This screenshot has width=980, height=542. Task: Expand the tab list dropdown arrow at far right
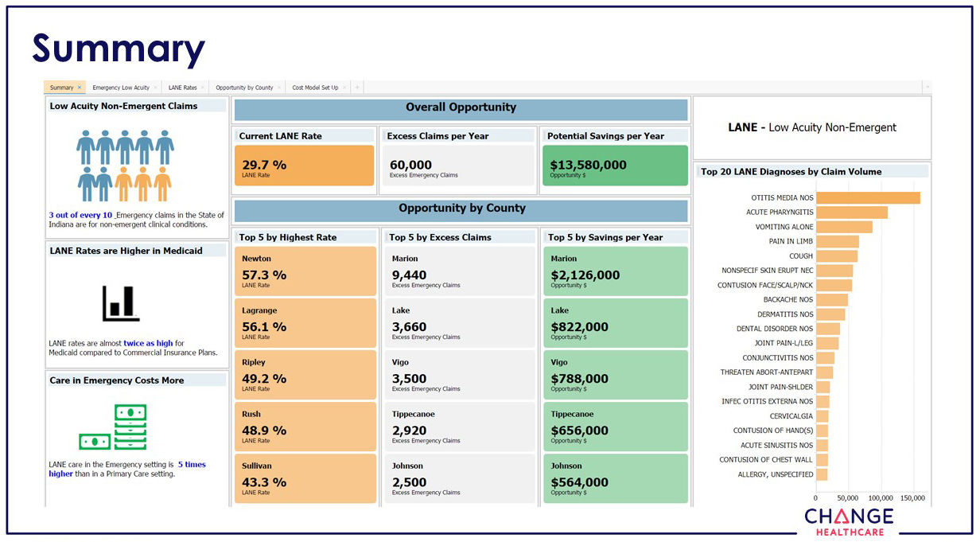[927, 88]
